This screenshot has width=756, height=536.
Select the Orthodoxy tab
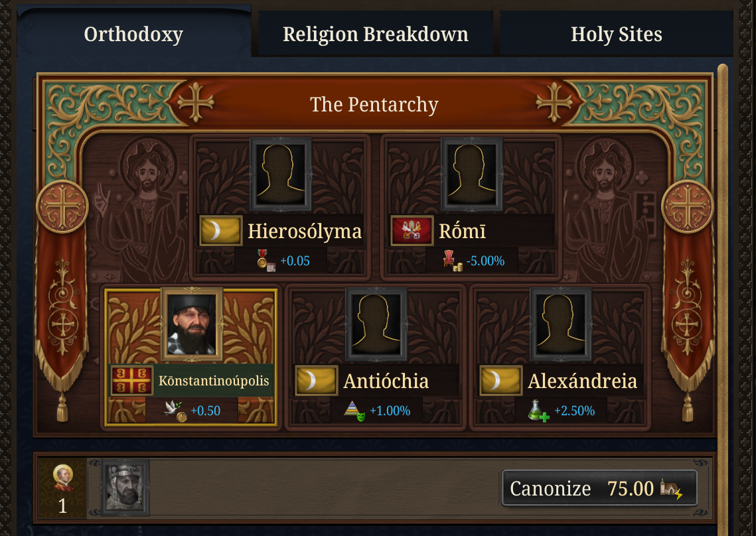pyautogui.click(x=133, y=34)
